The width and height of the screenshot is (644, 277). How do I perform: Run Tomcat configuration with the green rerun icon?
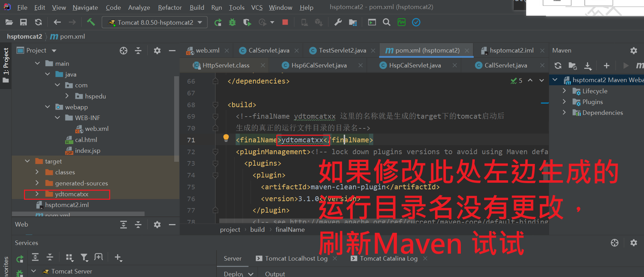(218, 23)
